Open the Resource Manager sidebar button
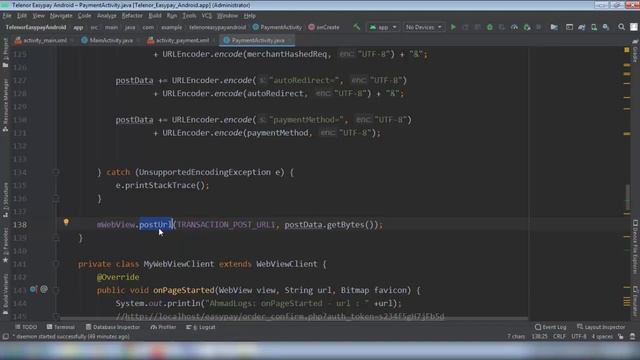Viewport: 640px width, 360px height. (x=5, y=104)
